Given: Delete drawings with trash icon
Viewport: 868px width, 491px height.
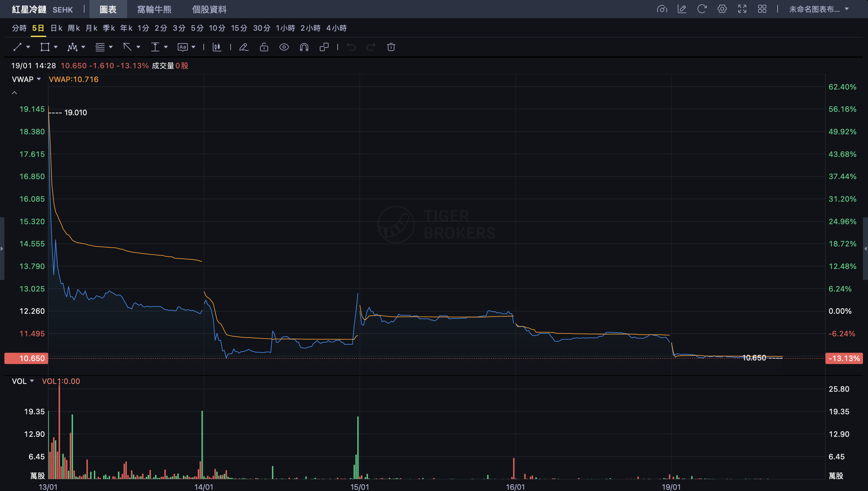Looking at the screenshot, I should click(x=391, y=47).
